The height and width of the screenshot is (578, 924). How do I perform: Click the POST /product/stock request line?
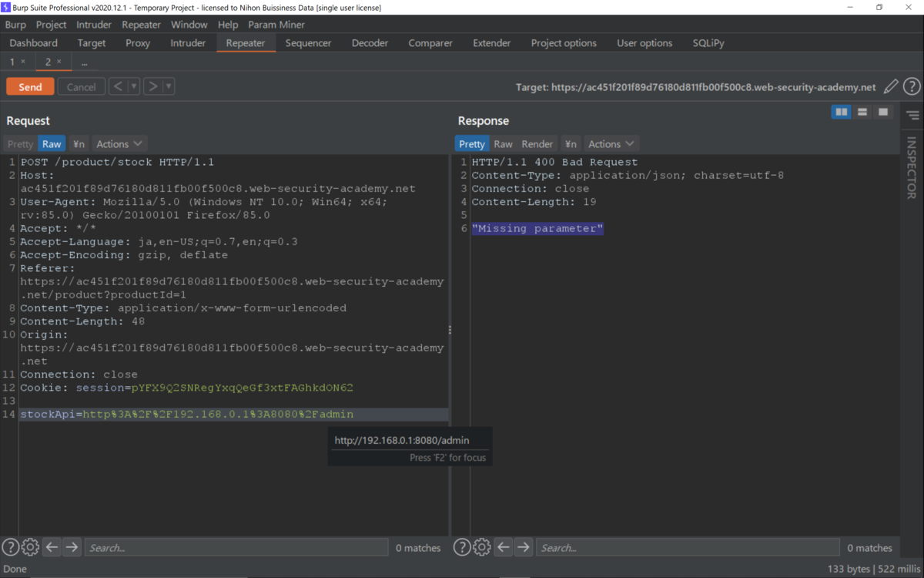coord(117,163)
